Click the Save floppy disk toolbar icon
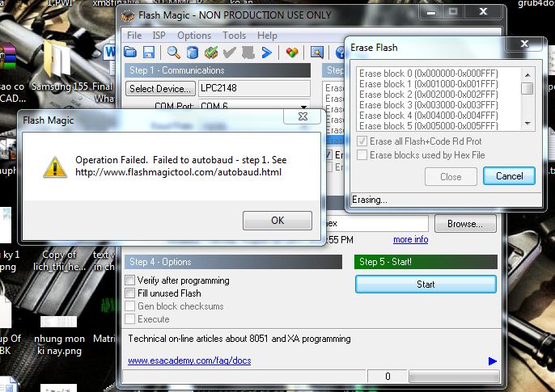Image resolution: width=555 pixels, height=392 pixels. point(149,53)
